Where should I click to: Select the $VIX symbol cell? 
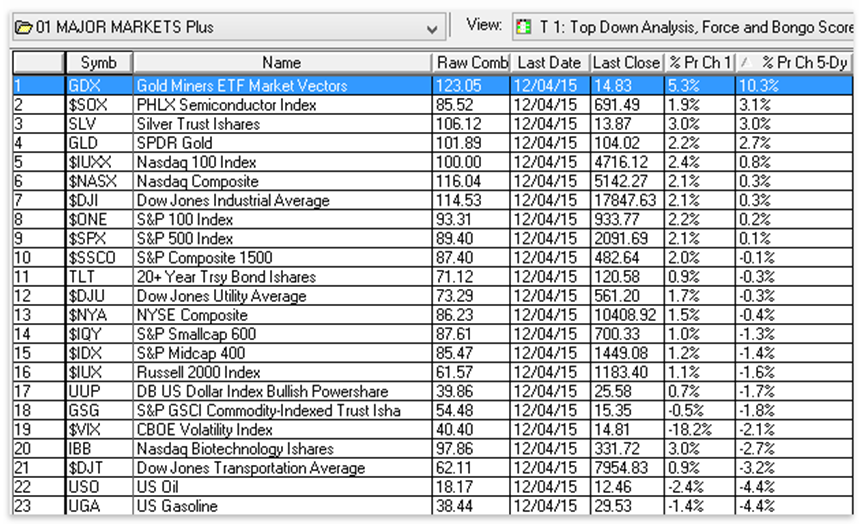pyautogui.click(x=99, y=429)
